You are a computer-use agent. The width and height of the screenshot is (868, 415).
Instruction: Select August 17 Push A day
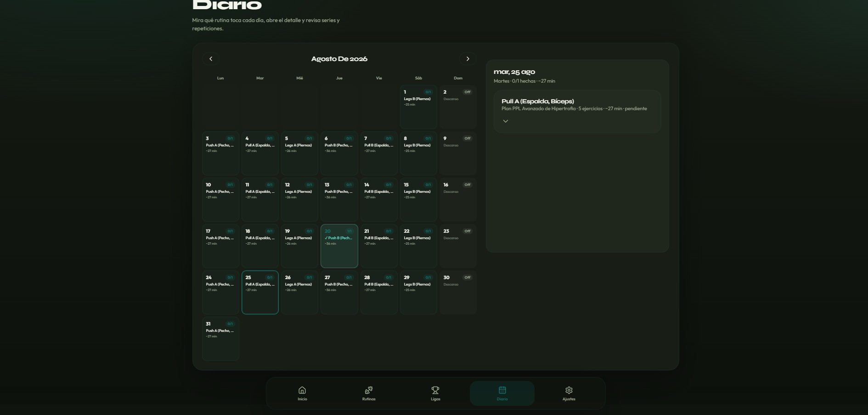[x=220, y=246]
